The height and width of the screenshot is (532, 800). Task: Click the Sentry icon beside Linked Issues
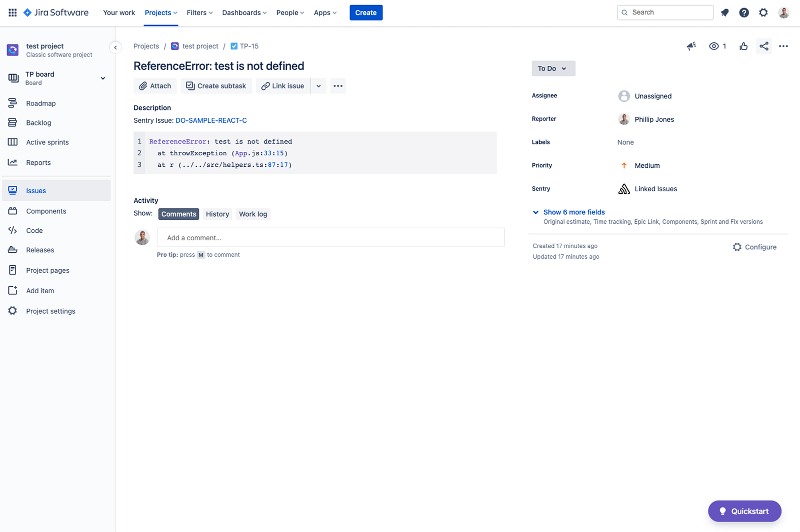click(624, 189)
